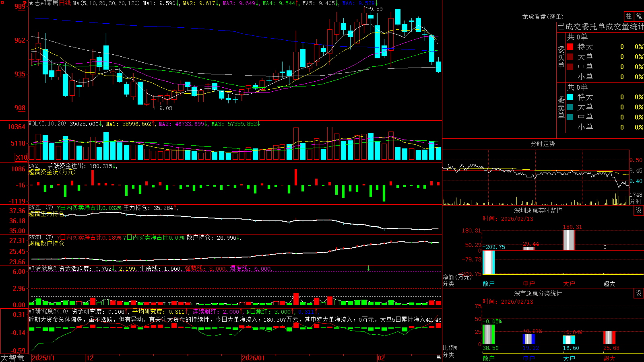Click the lock icon at the timeline's right end
This screenshot has width=644, height=362.
pos(438,357)
